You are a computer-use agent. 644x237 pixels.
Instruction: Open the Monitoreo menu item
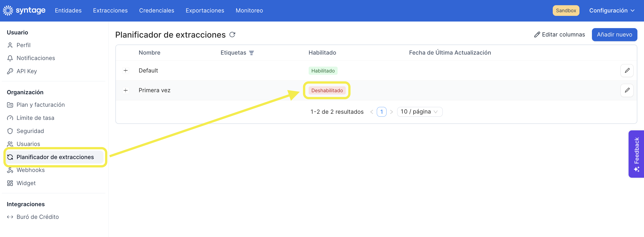pos(249,10)
